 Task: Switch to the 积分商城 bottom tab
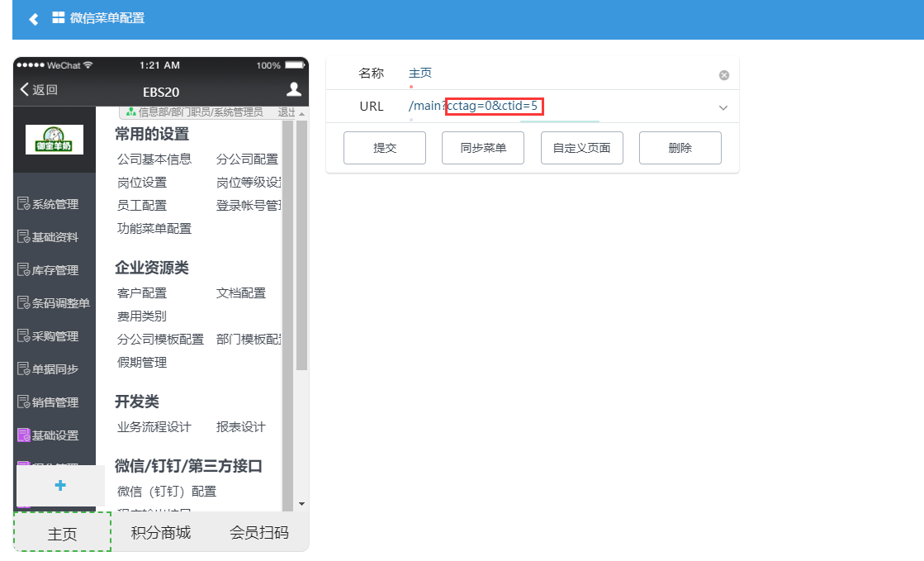(161, 533)
